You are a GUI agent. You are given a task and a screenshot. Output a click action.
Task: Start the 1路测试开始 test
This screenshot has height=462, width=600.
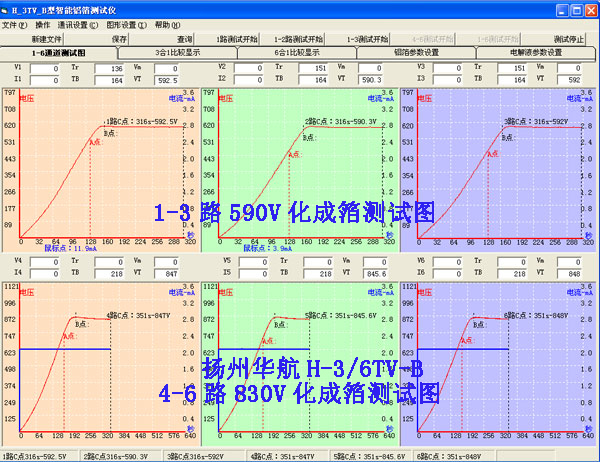point(227,39)
